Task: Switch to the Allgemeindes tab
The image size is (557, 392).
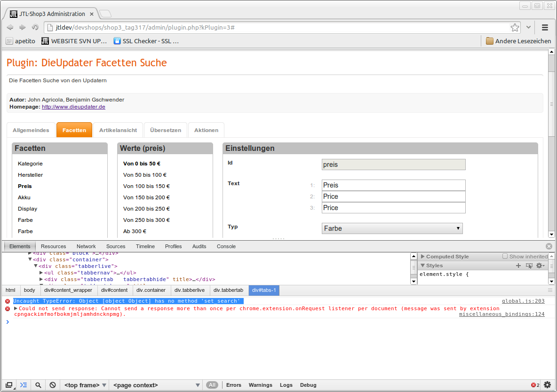Action: 31,130
